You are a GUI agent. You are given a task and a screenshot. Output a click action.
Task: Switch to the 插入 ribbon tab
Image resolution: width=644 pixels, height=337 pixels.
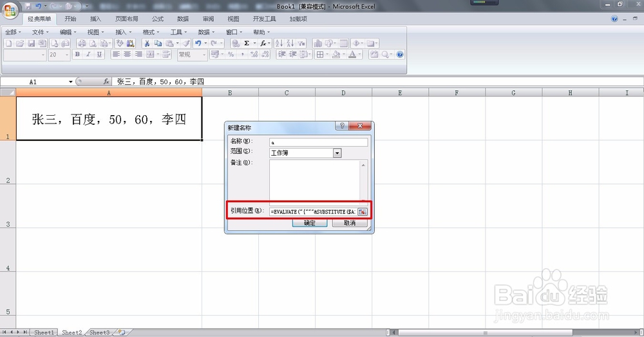(x=95, y=19)
